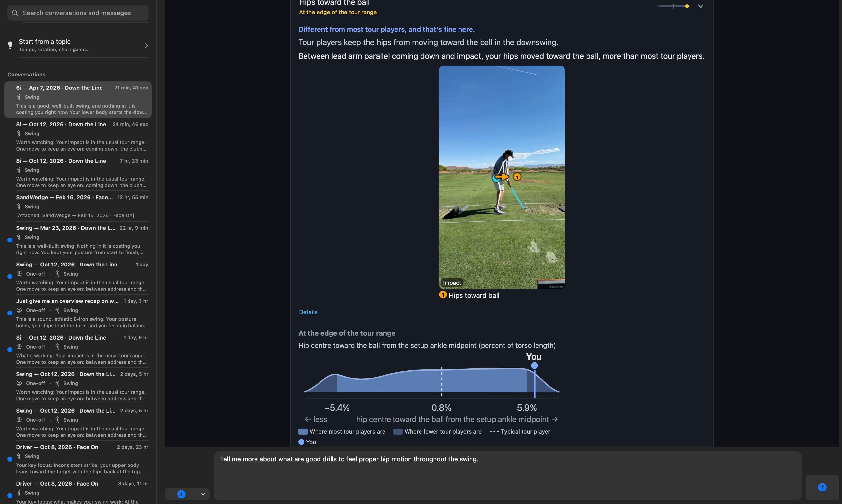Expand Start from a topic chevron
The width and height of the screenshot is (842, 504).
[x=146, y=45]
